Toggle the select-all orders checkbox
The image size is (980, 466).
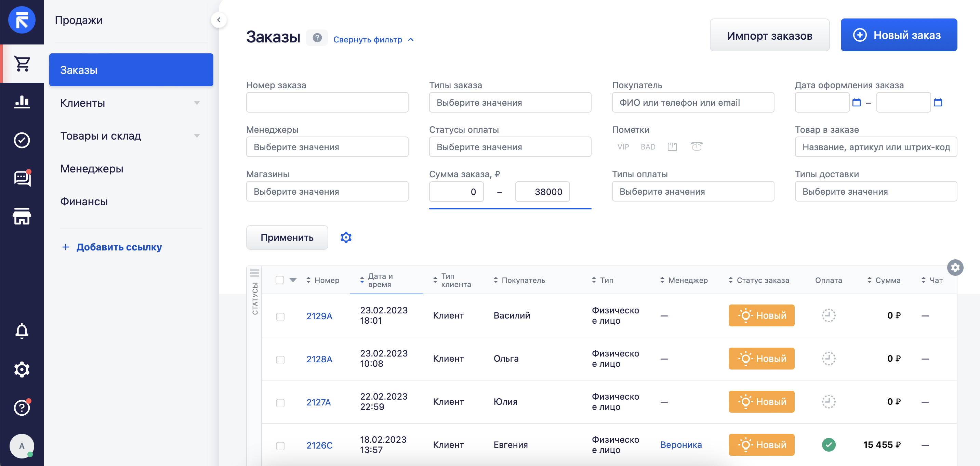(280, 280)
